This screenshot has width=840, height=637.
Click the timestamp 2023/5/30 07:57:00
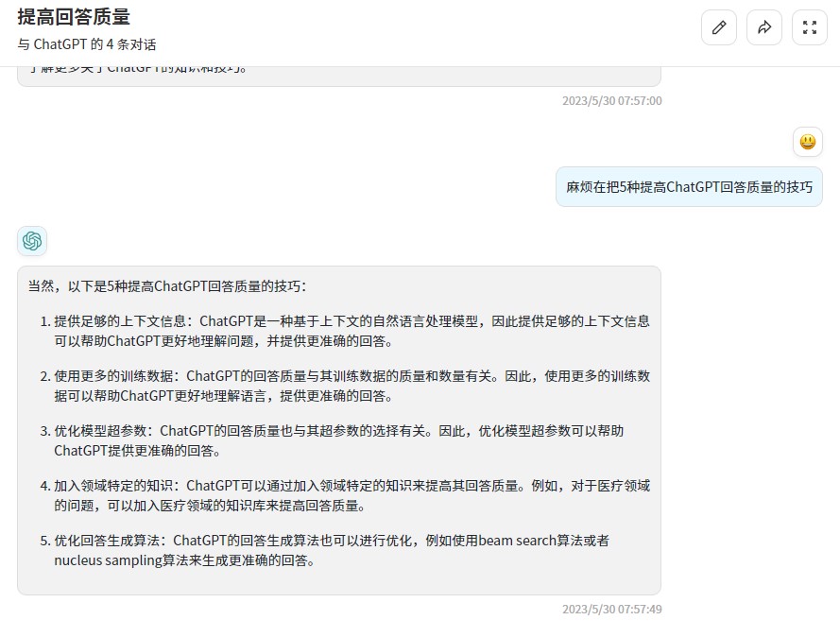pos(612,100)
